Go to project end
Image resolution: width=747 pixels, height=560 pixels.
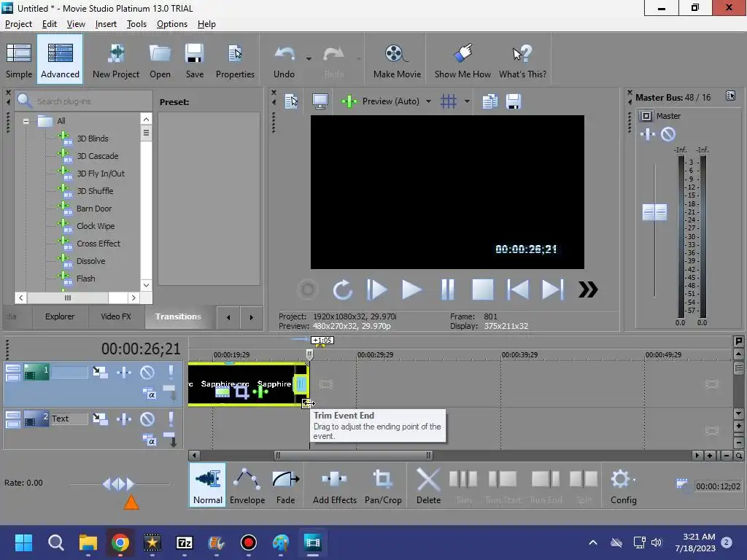553,289
